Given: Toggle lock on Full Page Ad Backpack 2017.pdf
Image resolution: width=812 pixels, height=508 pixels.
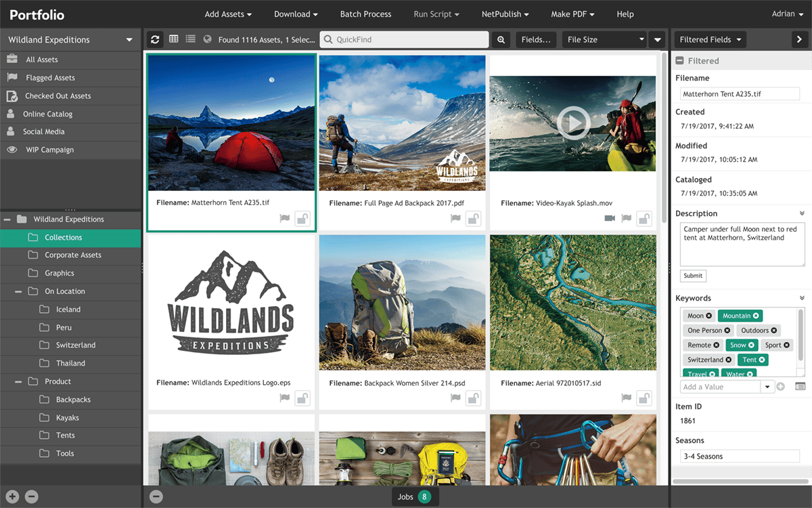Looking at the screenshot, I should tap(473, 219).
